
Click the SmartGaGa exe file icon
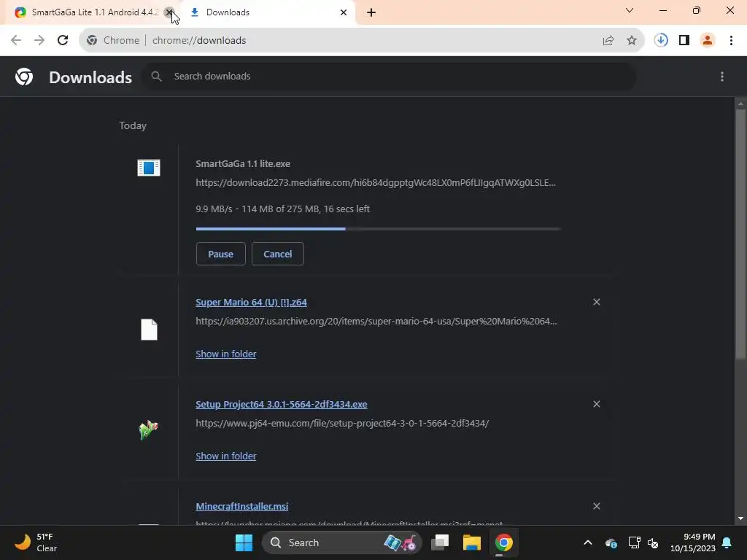point(149,168)
